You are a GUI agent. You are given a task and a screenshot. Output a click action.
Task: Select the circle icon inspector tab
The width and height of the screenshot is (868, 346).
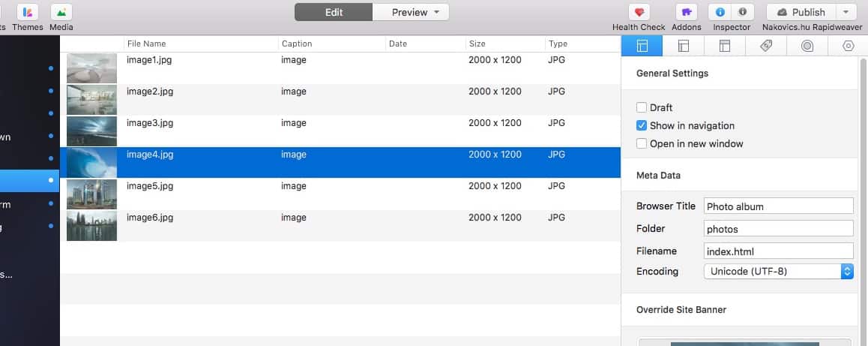pyautogui.click(x=807, y=46)
